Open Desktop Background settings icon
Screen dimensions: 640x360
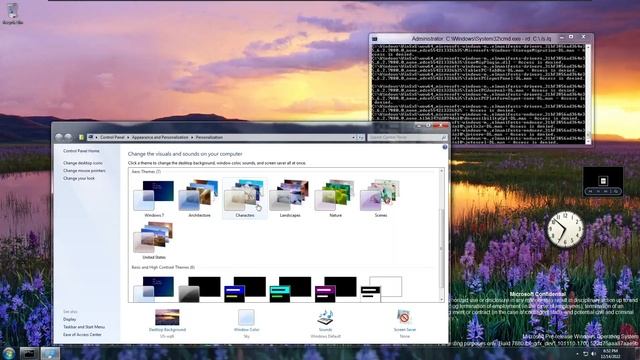coord(167,318)
